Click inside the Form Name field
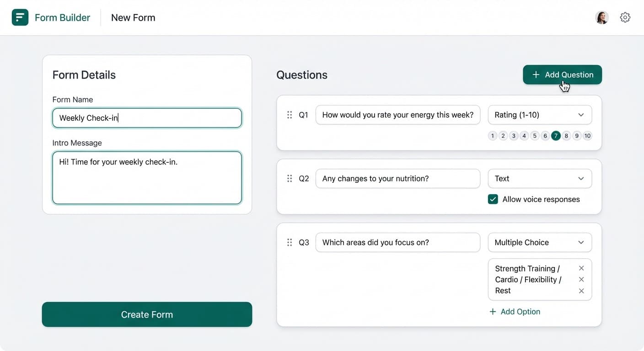Viewport: 644px width, 351px height. coord(147,118)
